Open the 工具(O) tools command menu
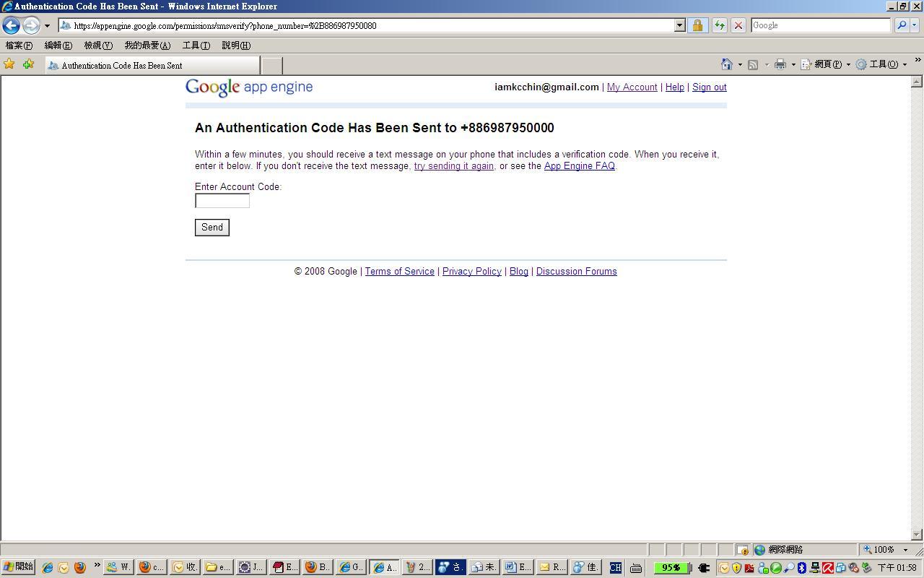Screen dimensions: 924x578 [881, 64]
